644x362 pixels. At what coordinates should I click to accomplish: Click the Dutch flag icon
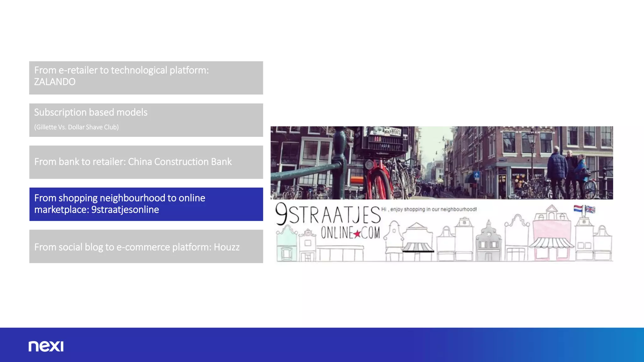tap(578, 209)
